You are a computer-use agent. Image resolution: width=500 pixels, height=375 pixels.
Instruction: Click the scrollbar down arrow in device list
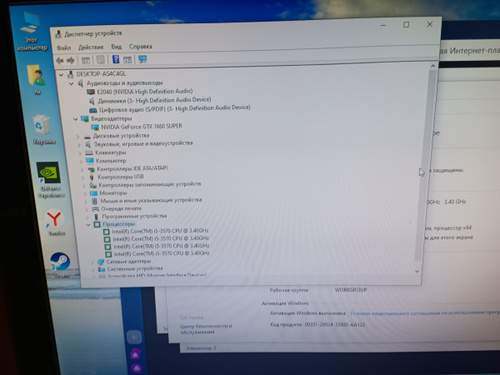click(417, 271)
